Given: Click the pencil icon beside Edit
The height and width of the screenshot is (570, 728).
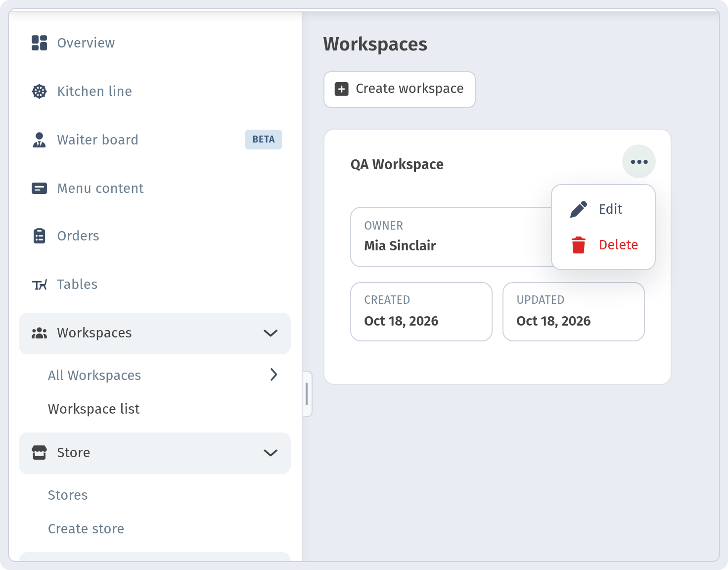Looking at the screenshot, I should 579,209.
